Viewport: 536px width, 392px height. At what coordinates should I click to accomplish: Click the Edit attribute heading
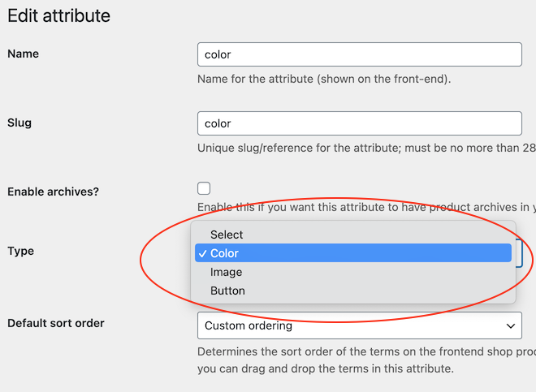click(58, 15)
